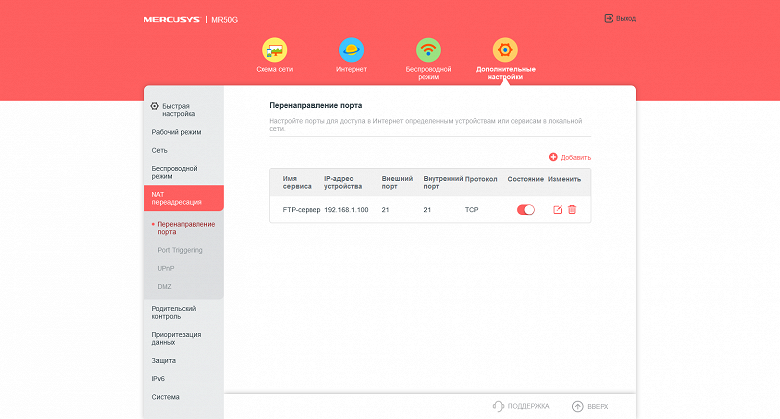This screenshot has width=780, height=419.
Task: Click the ПОДДЕРЖКА headset icon
Action: tap(498, 406)
